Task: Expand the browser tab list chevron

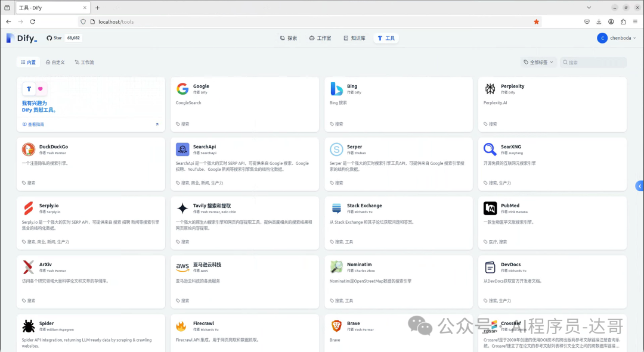Action: (x=589, y=7)
